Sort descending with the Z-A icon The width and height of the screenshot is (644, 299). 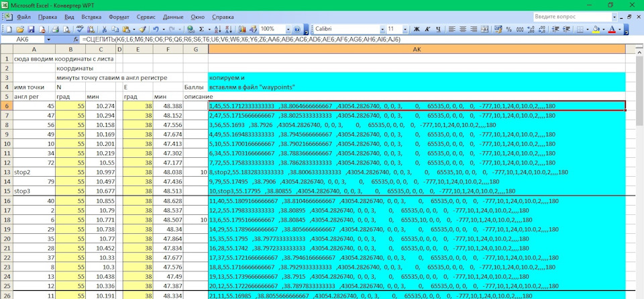coord(229,30)
